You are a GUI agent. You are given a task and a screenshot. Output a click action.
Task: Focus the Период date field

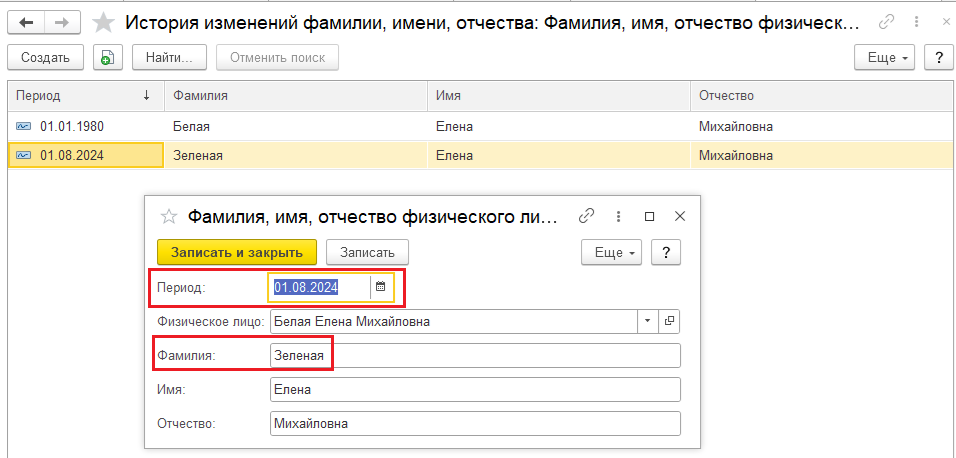point(319,287)
